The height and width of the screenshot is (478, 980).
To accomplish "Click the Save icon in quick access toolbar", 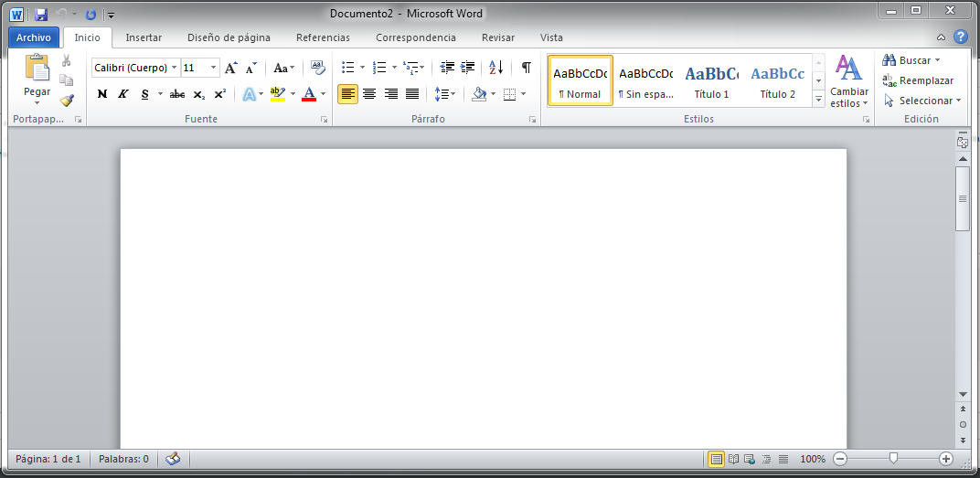I will tap(41, 15).
